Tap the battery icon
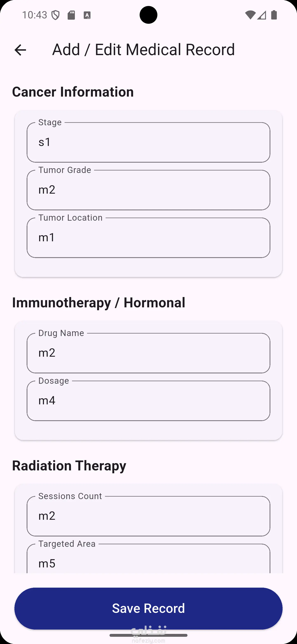The height and width of the screenshot is (644, 297). click(274, 15)
